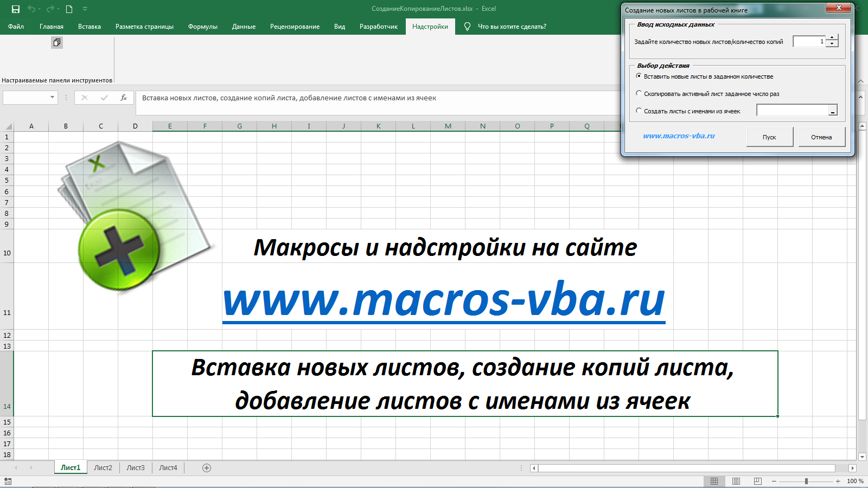The image size is (868, 488).
Task: Click the range selector button next to cell names field
Action: (x=833, y=110)
